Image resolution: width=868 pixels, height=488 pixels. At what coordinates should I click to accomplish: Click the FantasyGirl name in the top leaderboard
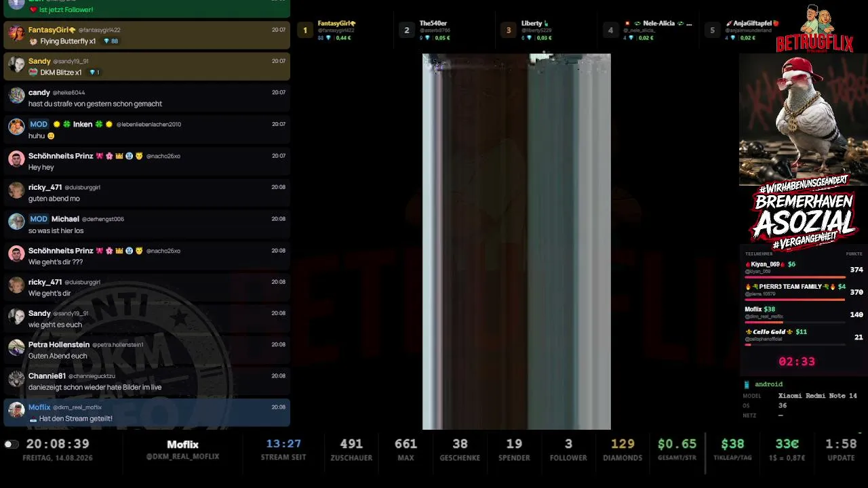337,24
